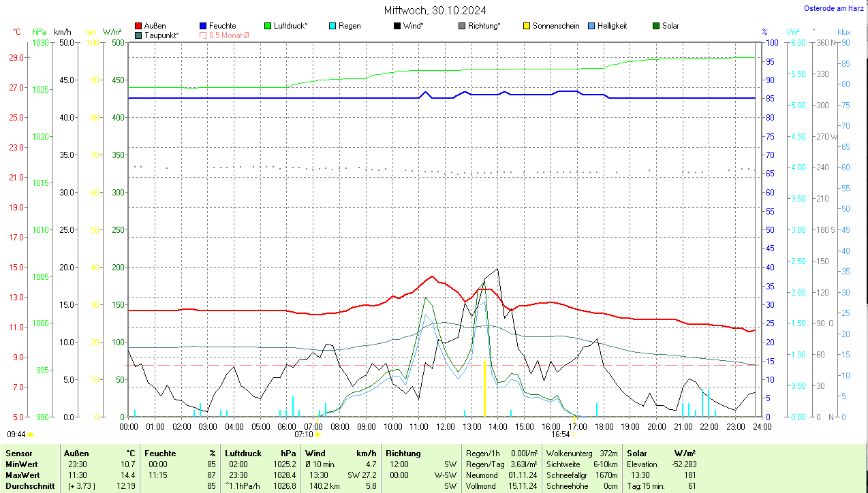Click the yellow Sonnenschein legend square
868x493 pixels.
(x=527, y=26)
